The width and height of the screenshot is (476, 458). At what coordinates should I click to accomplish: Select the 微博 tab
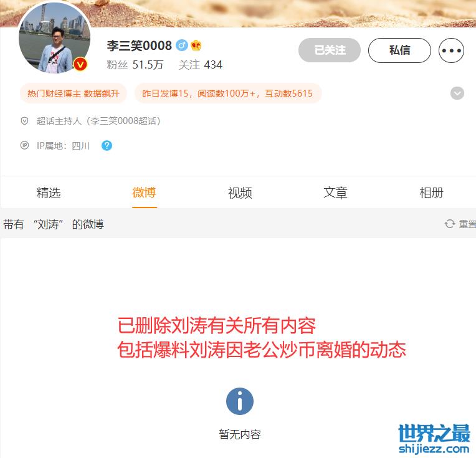coord(145,193)
